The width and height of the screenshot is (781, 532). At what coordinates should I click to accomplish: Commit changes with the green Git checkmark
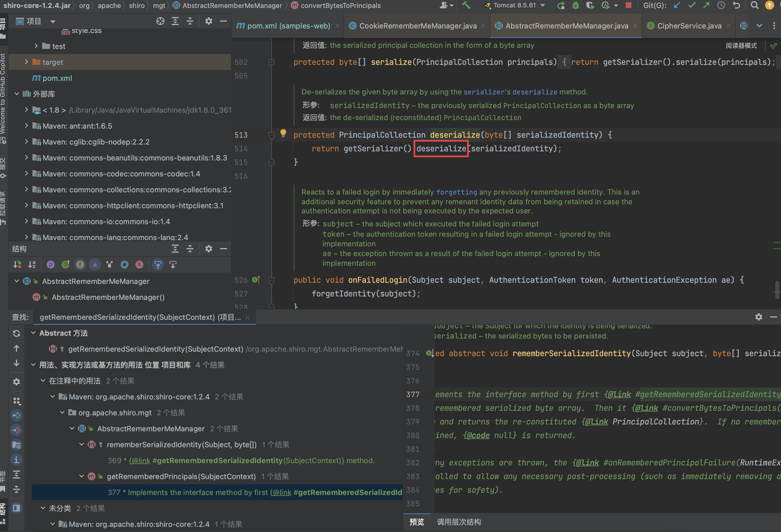692,5
